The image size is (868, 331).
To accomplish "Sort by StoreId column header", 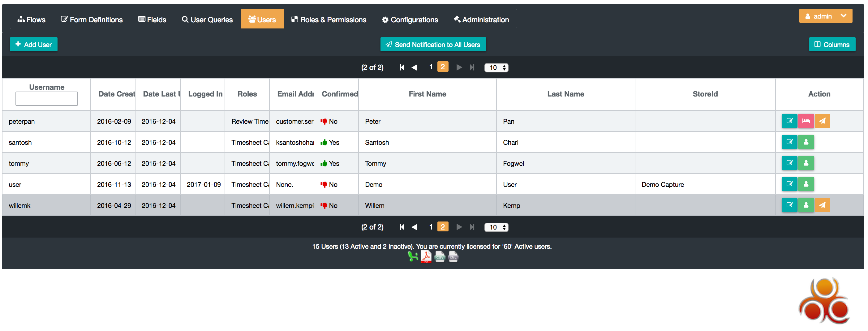I will [x=705, y=94].
